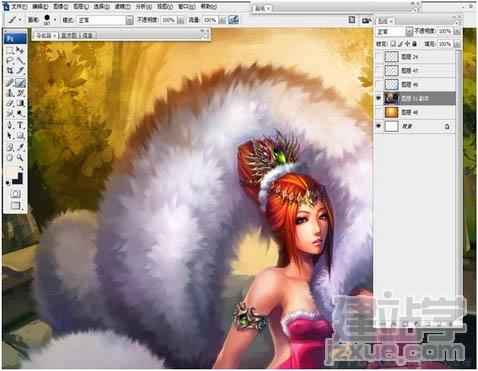This screenshot has width=478, height=371.
Task: Open Layers panel opacity slider arrow
Action: click(457, 31)
